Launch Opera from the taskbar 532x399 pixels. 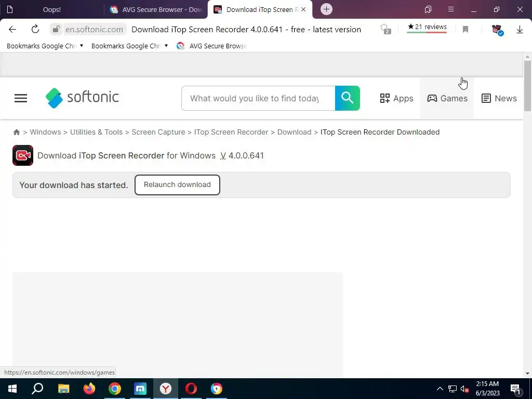coord(191,389)
